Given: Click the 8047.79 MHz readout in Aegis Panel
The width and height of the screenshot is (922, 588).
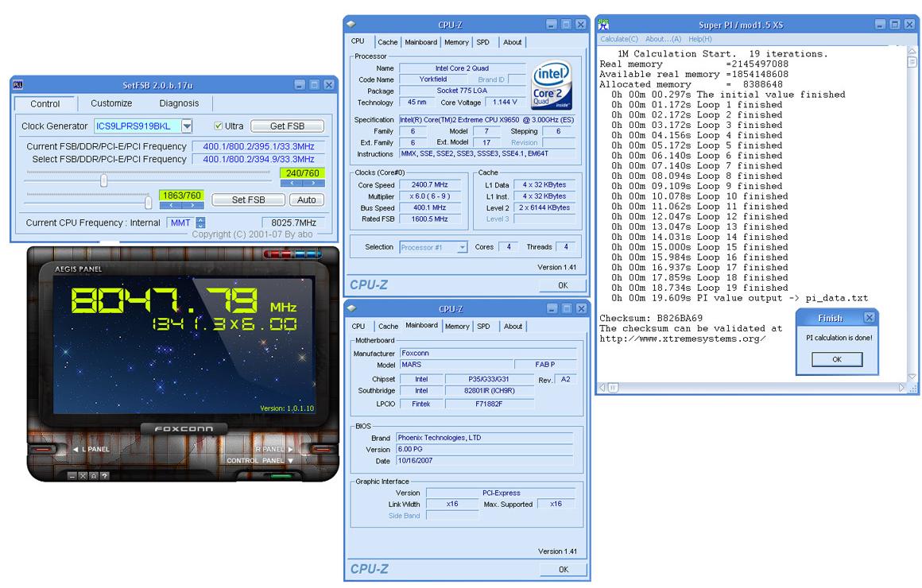Looking at the screenshot, I should tap(184, 300).
